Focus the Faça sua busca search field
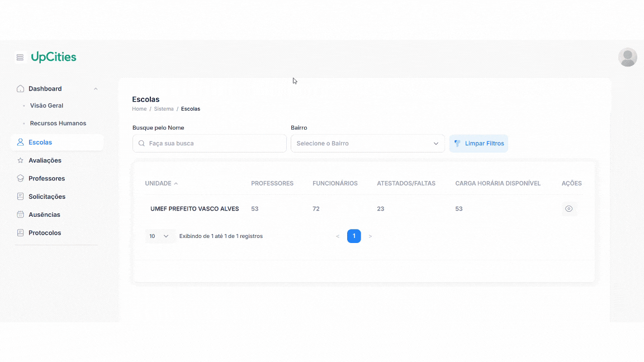The height and width of the screenshot is (362, 644). pos(210,143)
